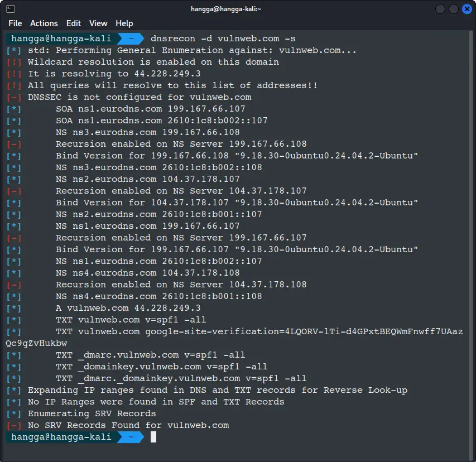
Task: Click the "No SRV Records Found" message
Action: (x=128, y=425)
